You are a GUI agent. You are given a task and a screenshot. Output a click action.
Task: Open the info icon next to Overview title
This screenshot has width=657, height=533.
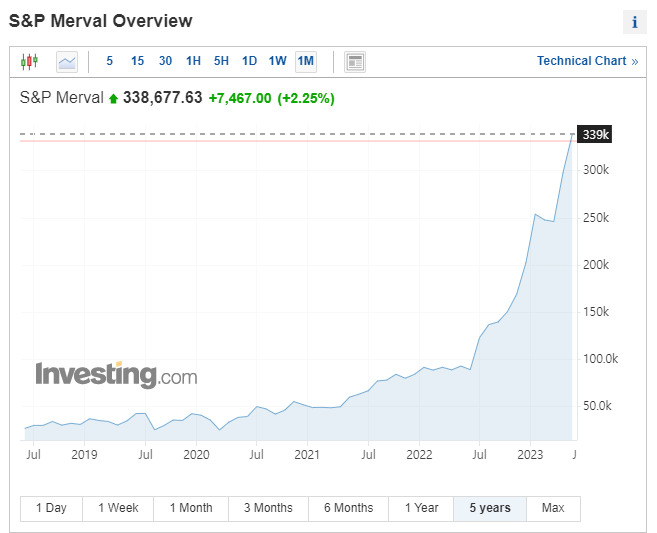(x=635, y=22)
